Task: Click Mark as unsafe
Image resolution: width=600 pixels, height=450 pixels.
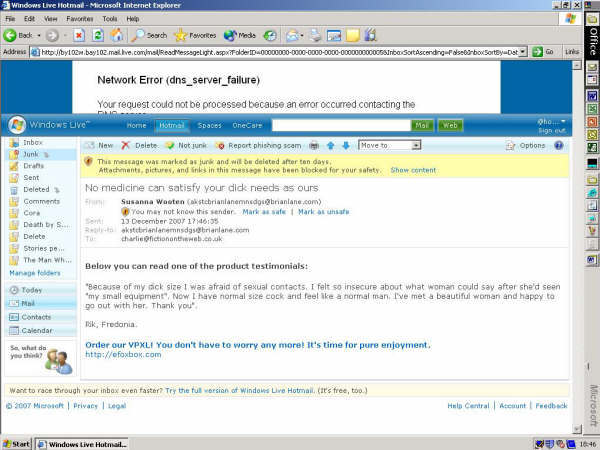Action: tap(323, 212)
